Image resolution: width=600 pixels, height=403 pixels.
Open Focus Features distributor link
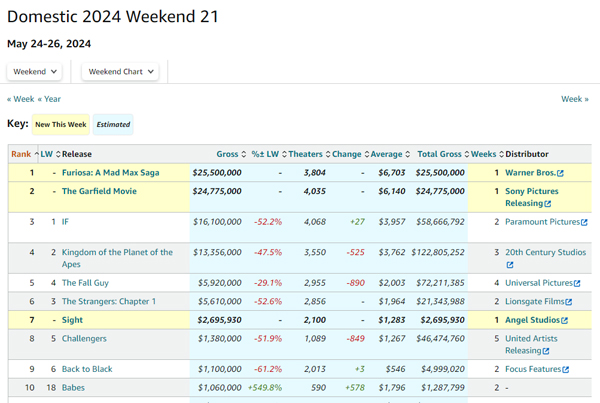[x=533, y=369]
